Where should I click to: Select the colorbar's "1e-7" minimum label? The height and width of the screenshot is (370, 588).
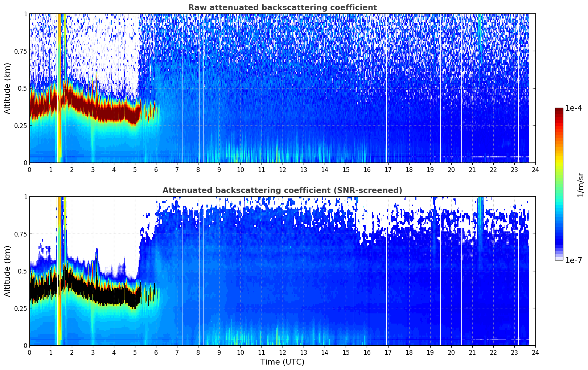(573, 260)
